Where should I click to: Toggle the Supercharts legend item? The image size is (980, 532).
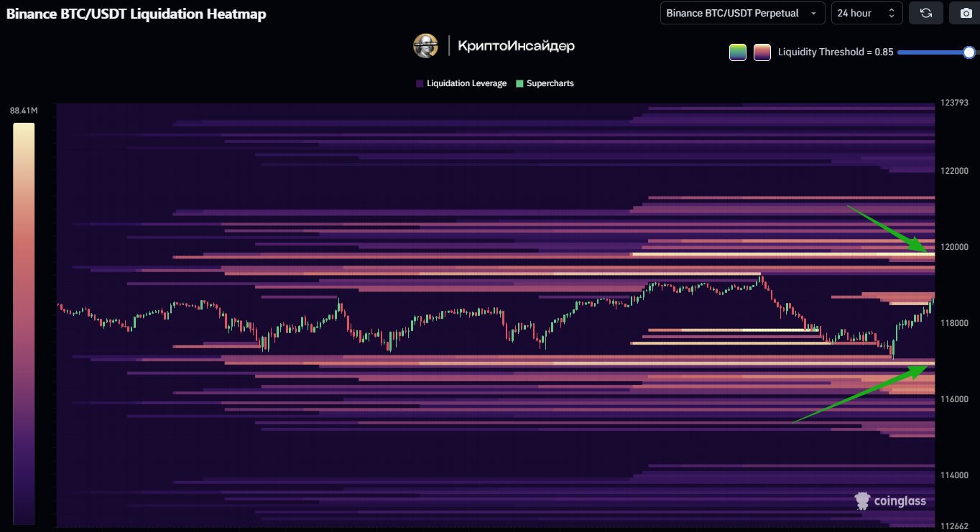tap(545, 83)
